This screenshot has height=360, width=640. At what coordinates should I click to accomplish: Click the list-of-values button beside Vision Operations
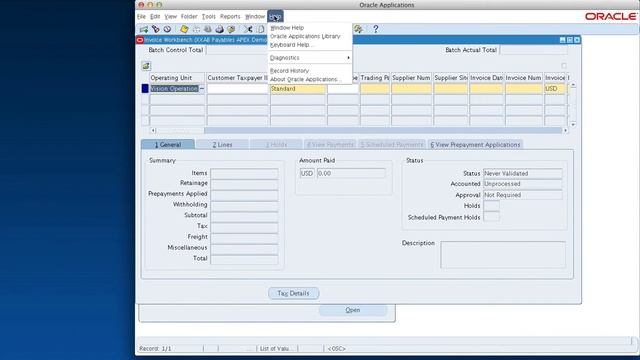pos(202,89)
